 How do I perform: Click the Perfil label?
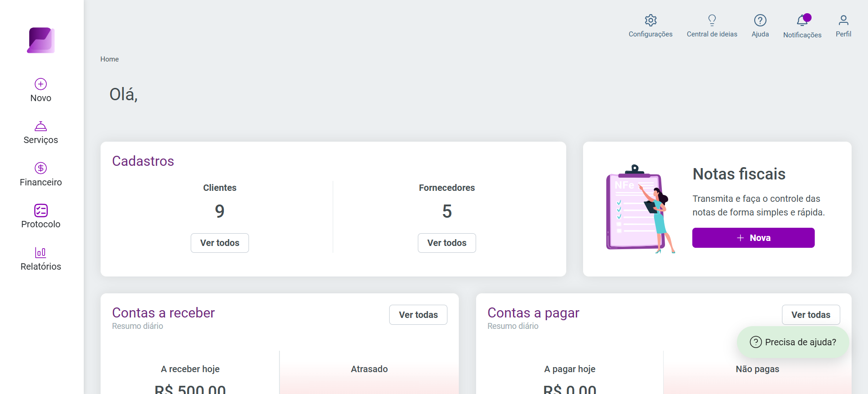pyautogui.click(x=843, y=34)
